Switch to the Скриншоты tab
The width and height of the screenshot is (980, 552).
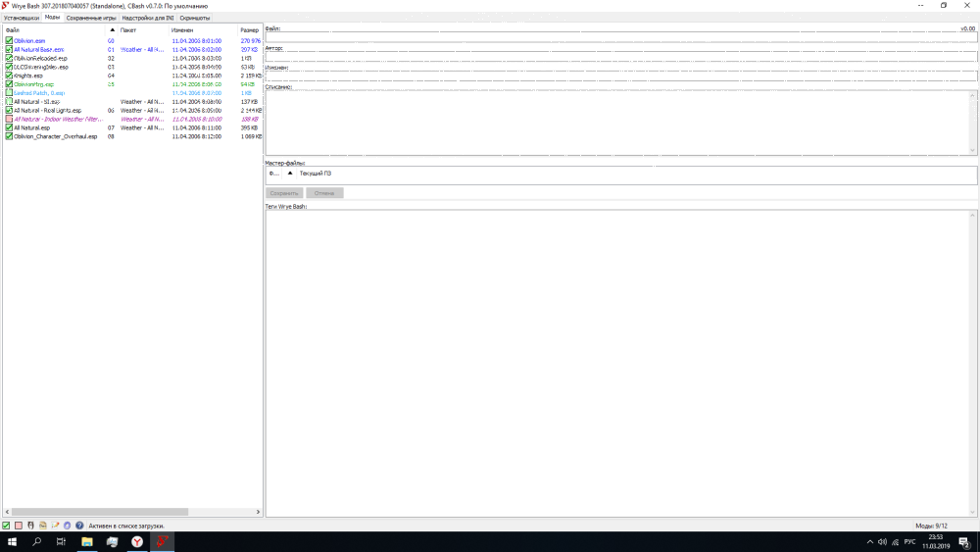coord(194,18)
